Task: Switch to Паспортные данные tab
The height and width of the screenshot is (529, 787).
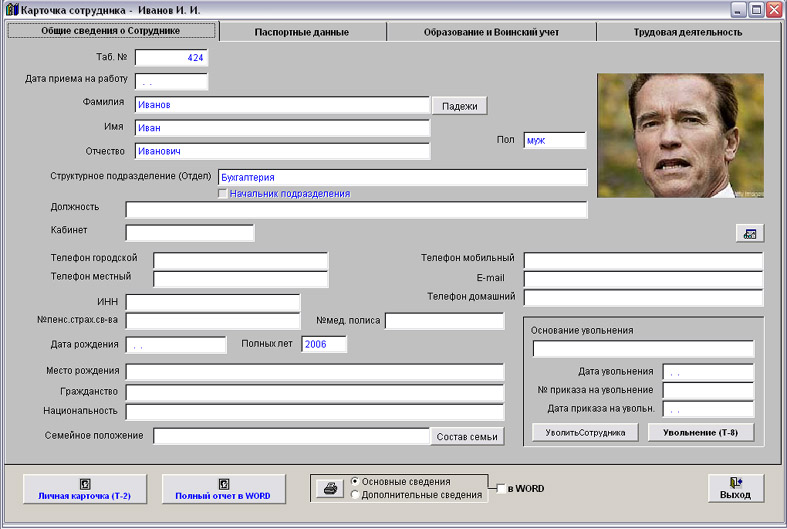Action: [302, 32]
